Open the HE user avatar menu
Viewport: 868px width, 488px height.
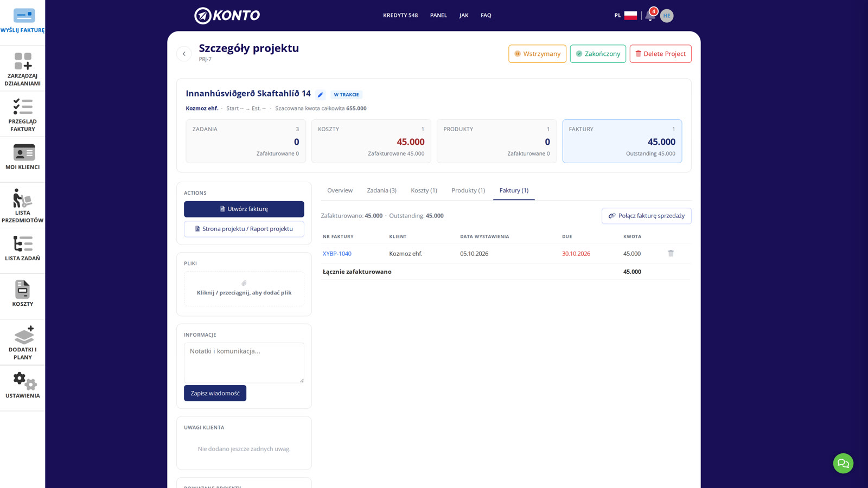[x=667, y=16]
